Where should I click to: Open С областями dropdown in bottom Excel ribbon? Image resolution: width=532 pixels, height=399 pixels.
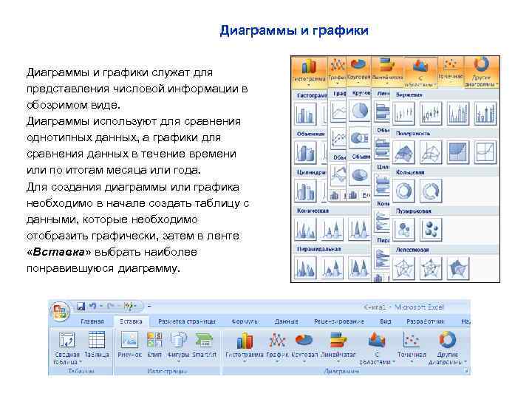377,347
